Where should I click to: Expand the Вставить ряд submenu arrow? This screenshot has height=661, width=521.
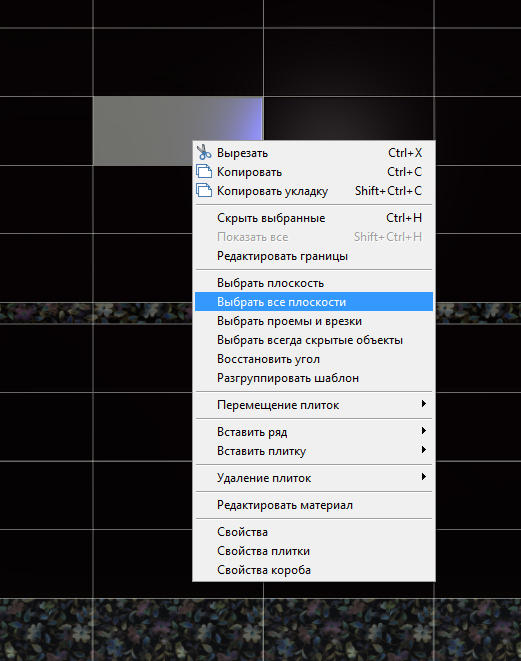tap(424, 431)
